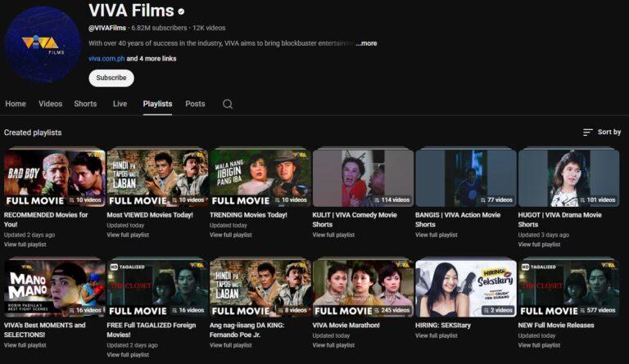Screen dimensions: 629x364
Task: Click title 'NEW Full Movie Releases'
Action: (x=556, y=326)
